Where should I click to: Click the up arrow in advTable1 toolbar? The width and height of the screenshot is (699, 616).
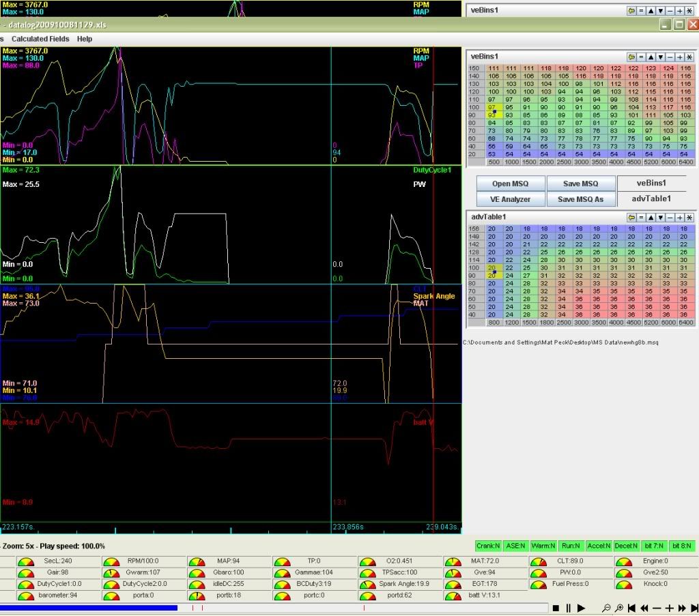coord(651,217)
